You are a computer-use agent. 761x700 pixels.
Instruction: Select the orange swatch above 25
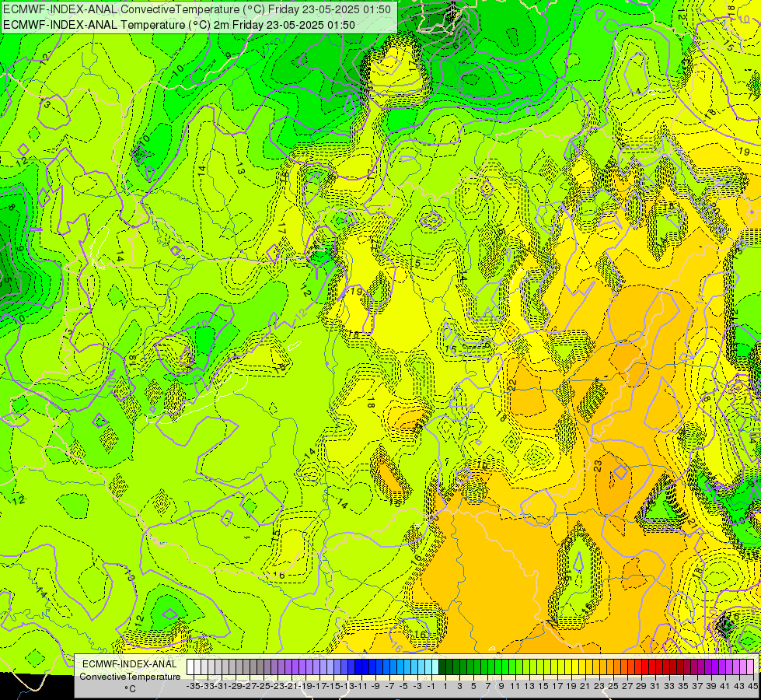coord(610,667)
